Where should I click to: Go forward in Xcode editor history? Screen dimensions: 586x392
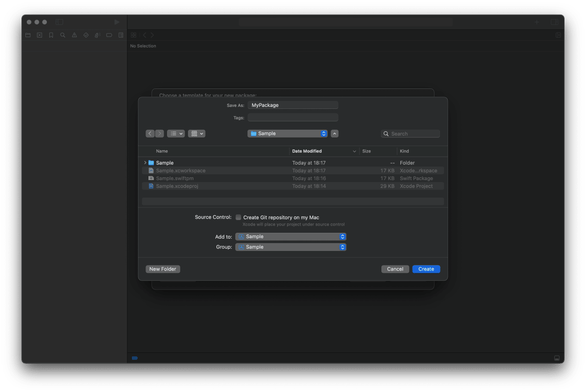(152, 35)
